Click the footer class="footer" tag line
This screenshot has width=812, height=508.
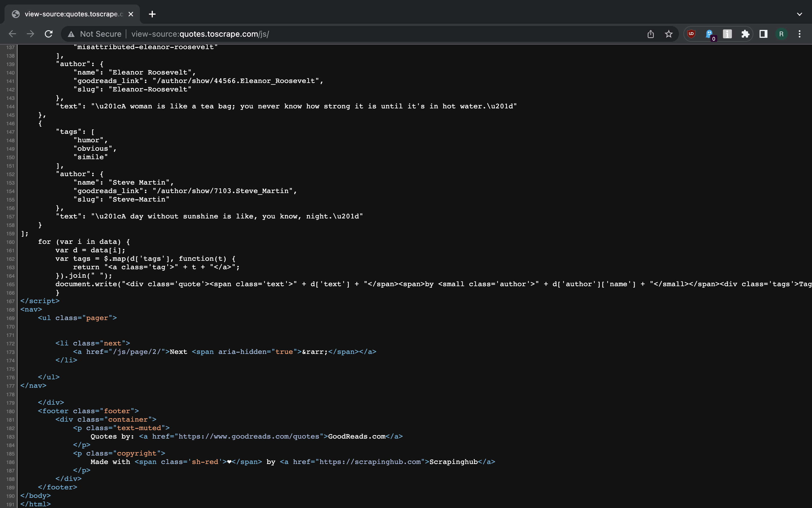89,411
